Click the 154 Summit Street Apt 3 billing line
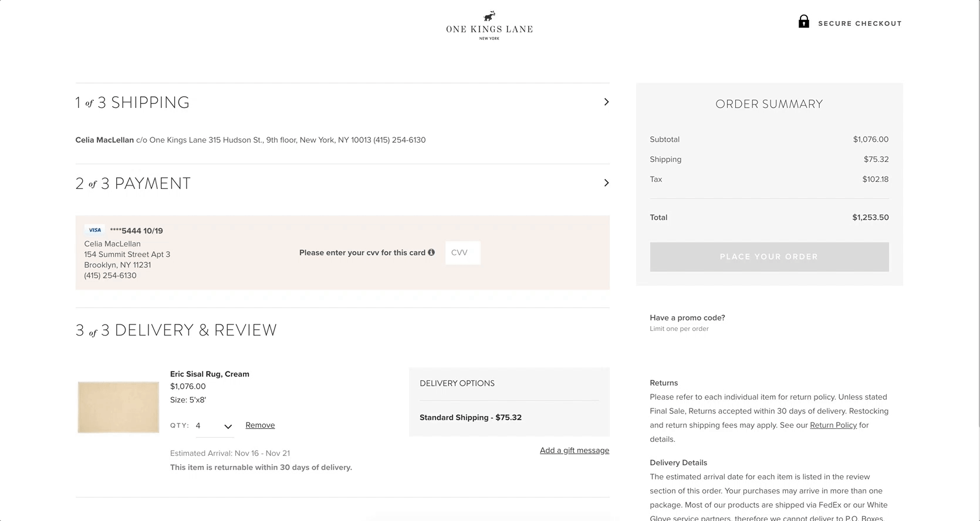This screenshot has width=980, height=521. [x=127, y=254]
